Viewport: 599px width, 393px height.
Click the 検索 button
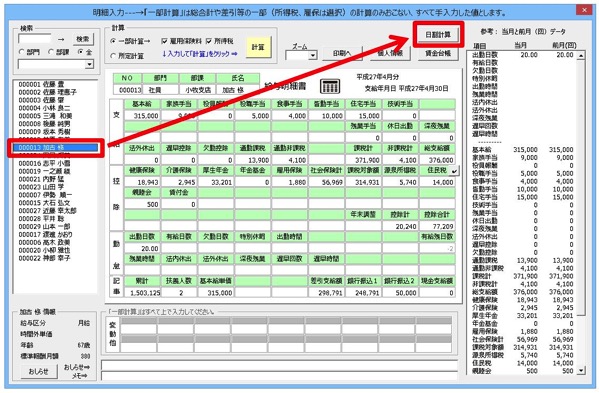[x=83, y=39]
